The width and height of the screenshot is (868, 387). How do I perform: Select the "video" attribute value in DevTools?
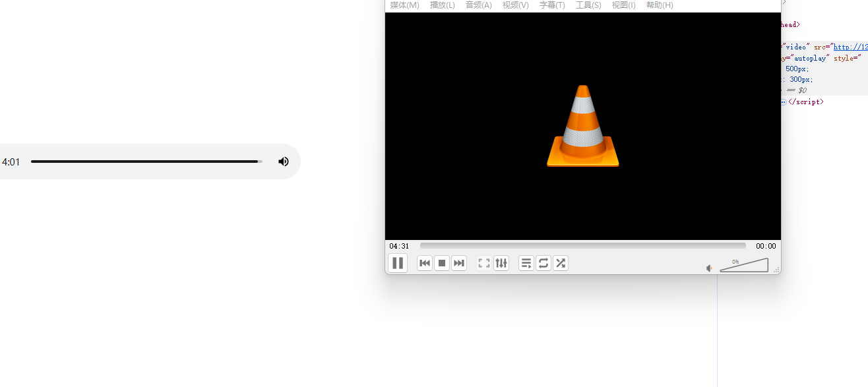(x=795, y=47)
